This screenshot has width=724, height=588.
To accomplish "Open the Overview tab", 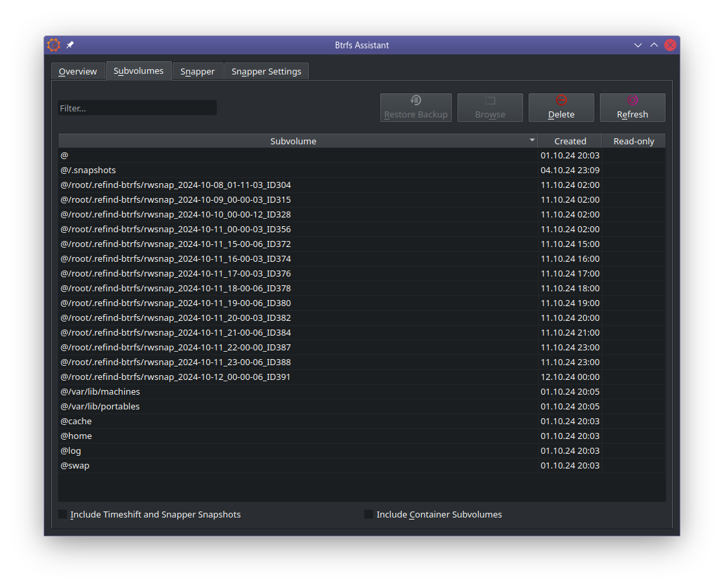I will pyautogui.click(x=78, y=72).
